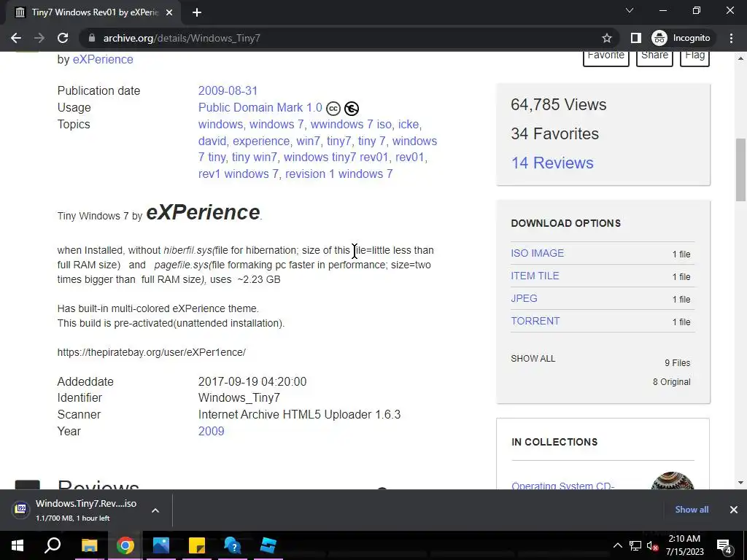Viewport: 747px width, 560px height.
Task: Open the ITEM TILE download option
Action: point(535,276)
